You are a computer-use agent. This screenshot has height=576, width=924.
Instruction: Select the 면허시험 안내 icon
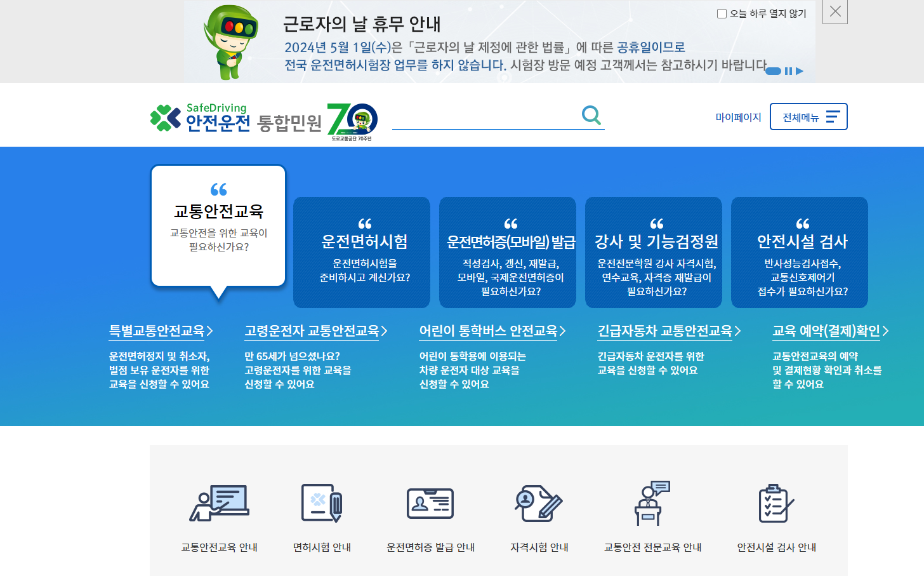point(322,502)
